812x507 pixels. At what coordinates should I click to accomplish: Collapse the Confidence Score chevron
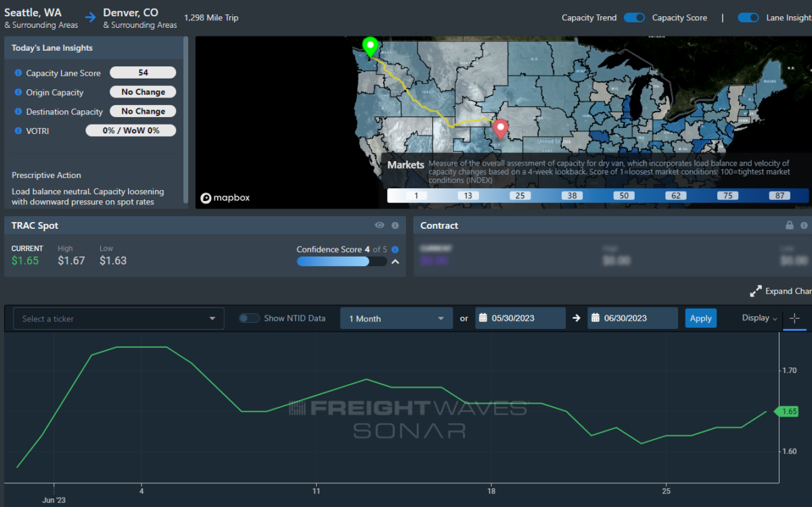[x=395, y=261]
